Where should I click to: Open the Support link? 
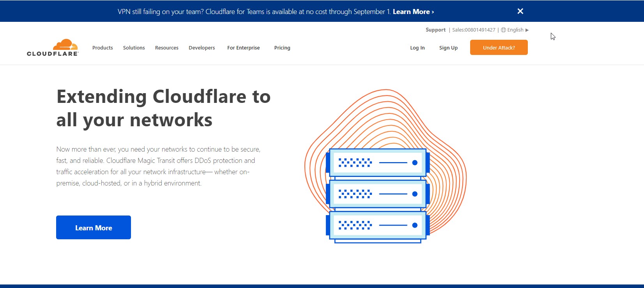(435, 30)
